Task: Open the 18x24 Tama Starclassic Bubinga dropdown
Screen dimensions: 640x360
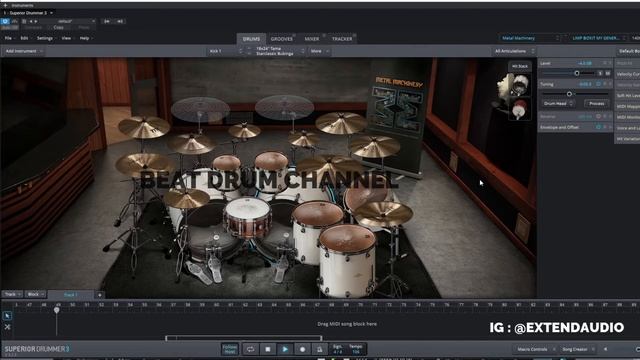Action: [x=277, y=51]
